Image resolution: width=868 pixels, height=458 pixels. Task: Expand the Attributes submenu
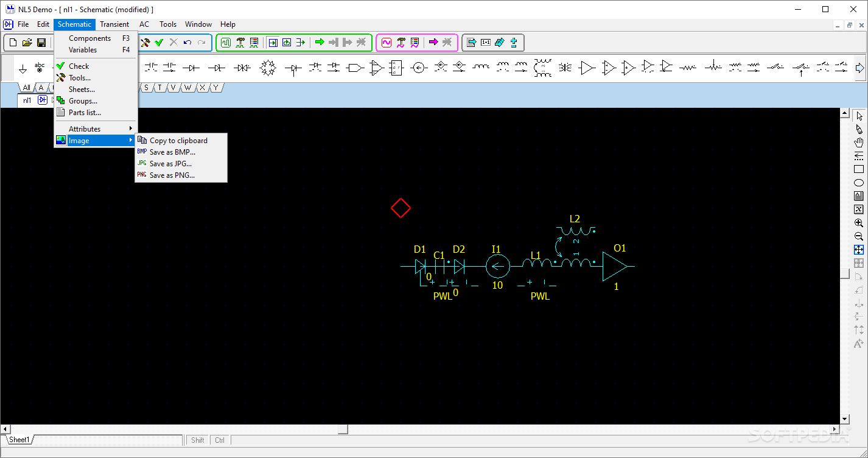click(96, 129)
